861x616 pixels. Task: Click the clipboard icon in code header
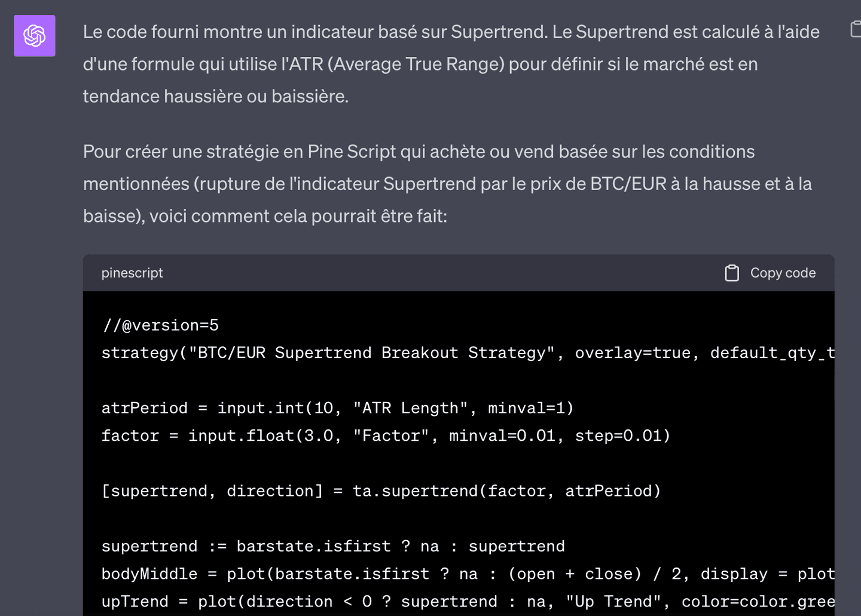pos(732,273)
